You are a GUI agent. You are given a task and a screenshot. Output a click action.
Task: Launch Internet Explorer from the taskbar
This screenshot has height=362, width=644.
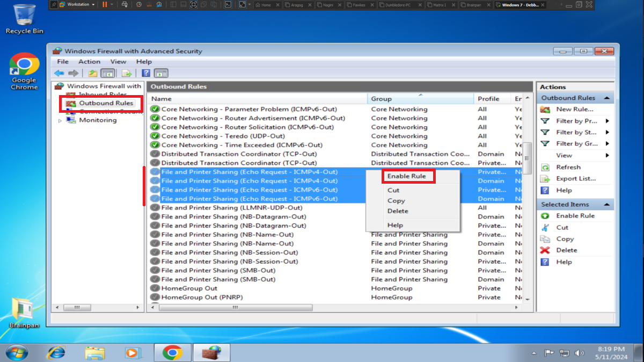point(56,352)
